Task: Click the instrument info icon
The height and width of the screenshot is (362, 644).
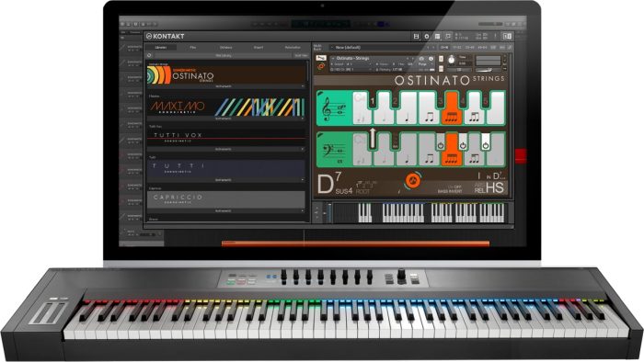Action: [x=431, y=59]
